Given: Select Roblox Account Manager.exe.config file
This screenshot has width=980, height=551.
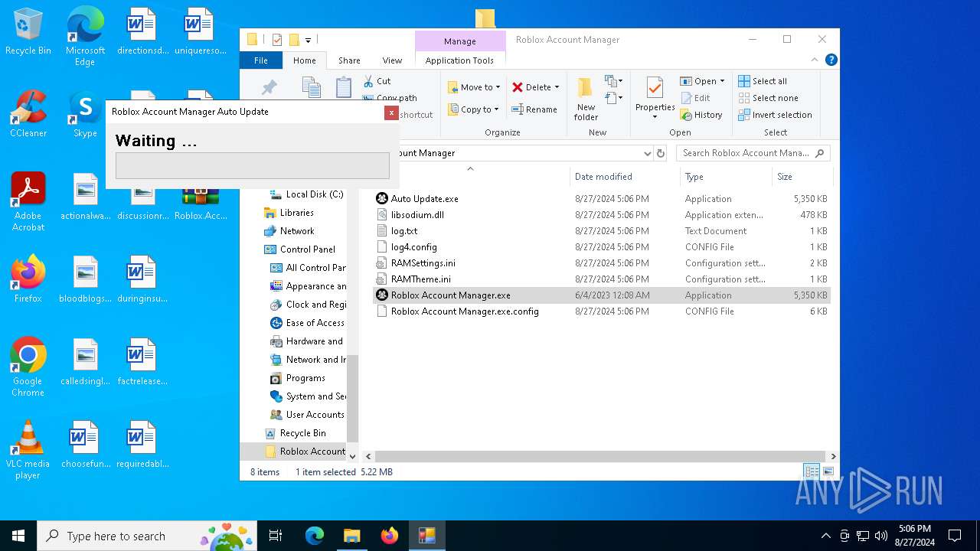Looking at the screenshot, I should (x=601, y=311).
